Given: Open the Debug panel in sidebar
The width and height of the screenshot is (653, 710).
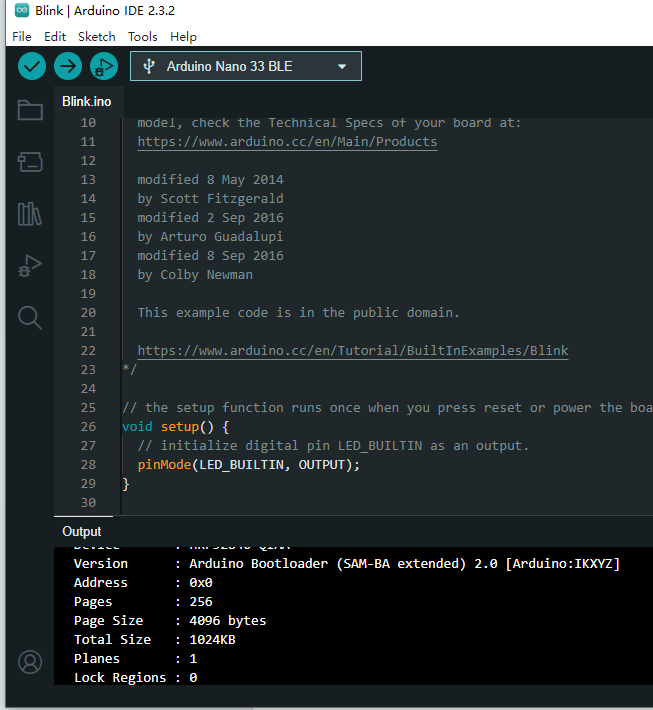Looking at the screenshot, I should pyautogui.click(x=30, y=266).
